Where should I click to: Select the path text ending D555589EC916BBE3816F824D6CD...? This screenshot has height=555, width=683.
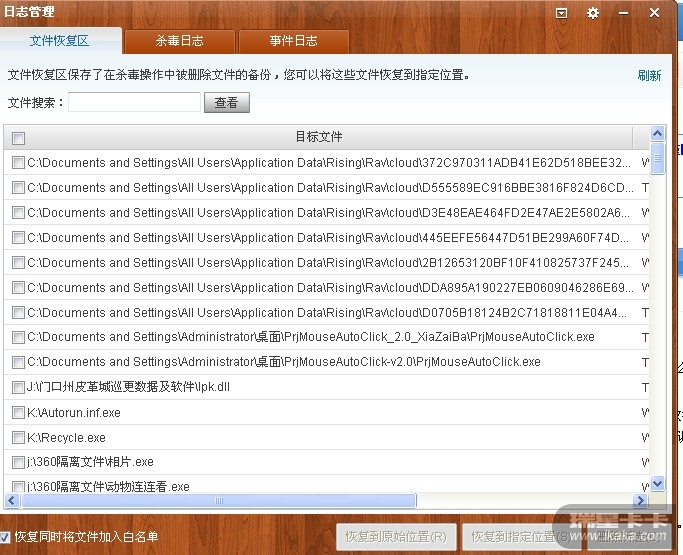[330, 188]
